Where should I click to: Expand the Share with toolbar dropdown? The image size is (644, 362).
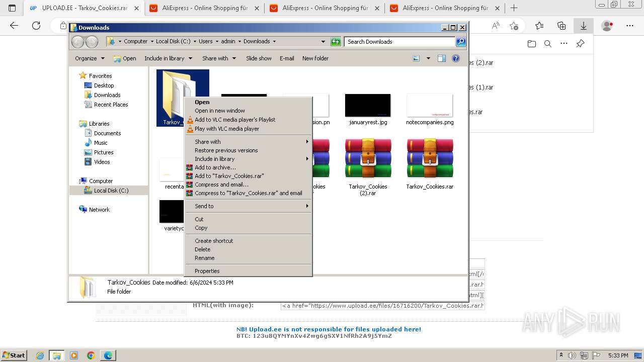(219, 58)
